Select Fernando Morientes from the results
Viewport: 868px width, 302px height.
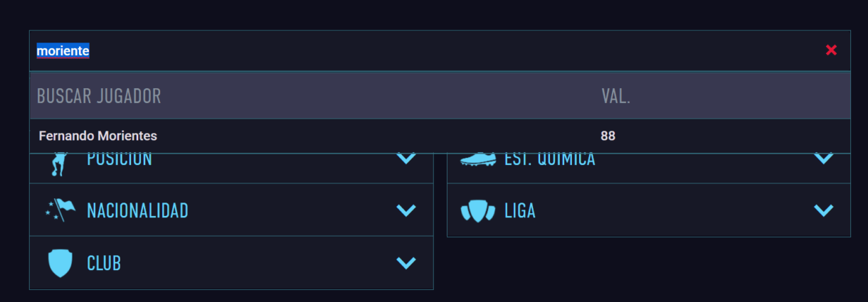tap(97, 136)
